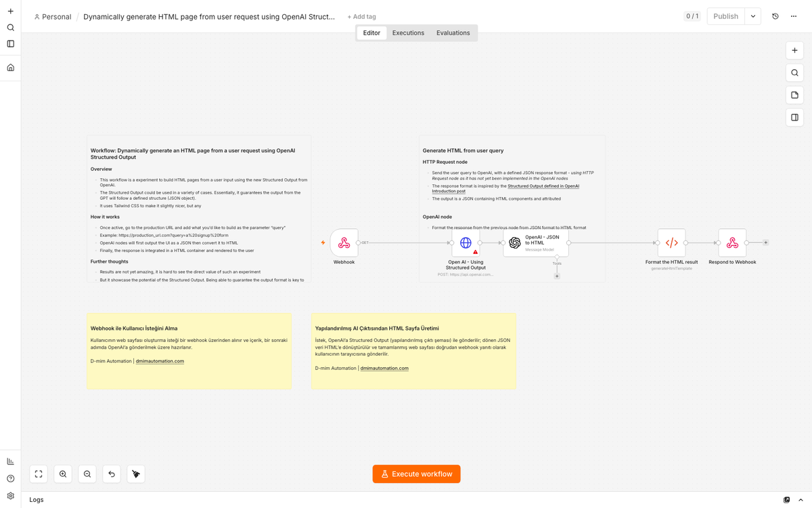Add a node with canvas plus button
This screenshot has height=508, width=812.
794,51
